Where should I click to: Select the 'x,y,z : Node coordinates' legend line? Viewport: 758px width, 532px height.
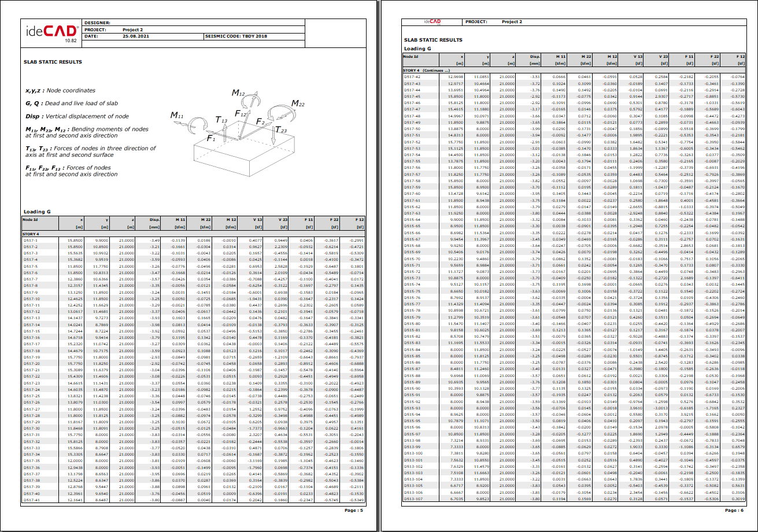[60, 91]
